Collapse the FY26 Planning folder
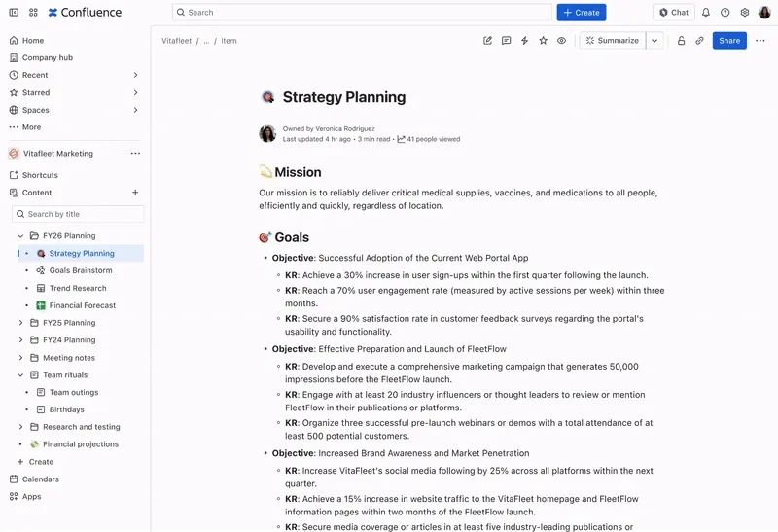The image size is (778, 532). pos(20,235)
